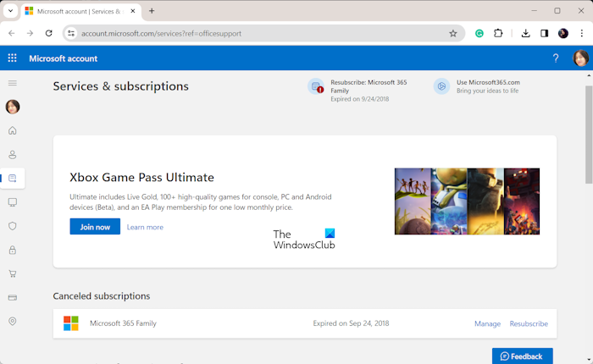Open Privacy lock icon in sidebar
Image resolution: width=593 pixels, height=364 pixels.
(13, 250)
